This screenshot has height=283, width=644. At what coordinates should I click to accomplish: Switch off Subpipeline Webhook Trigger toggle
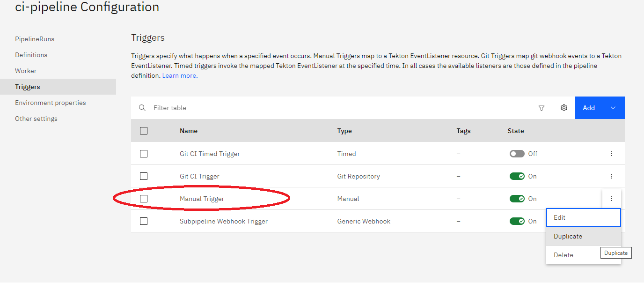[x=517, y=221]
